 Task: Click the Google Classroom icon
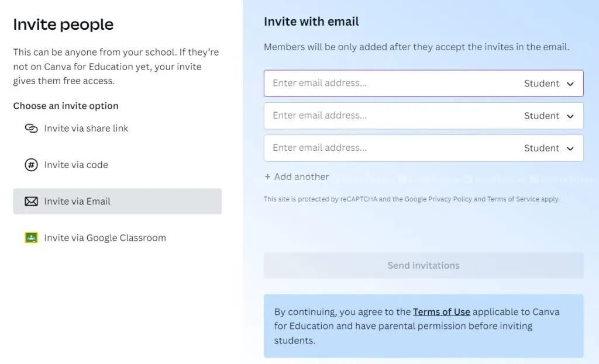click(x=31, y=238)
